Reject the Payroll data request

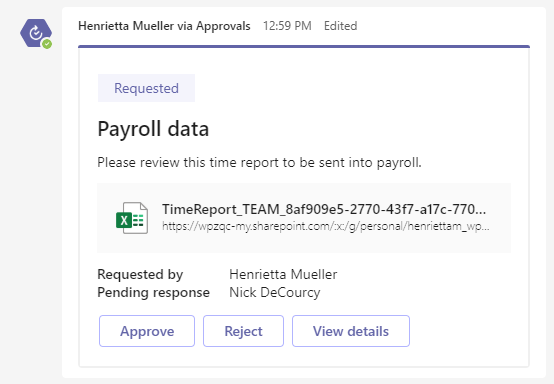(x=243, y=331)
